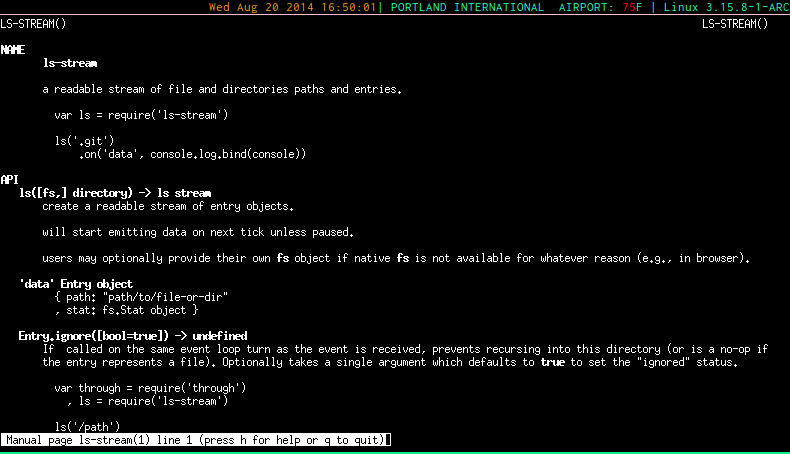Click the 'Manual page ls-stream(1) line 1' prompt

point(195,440)
